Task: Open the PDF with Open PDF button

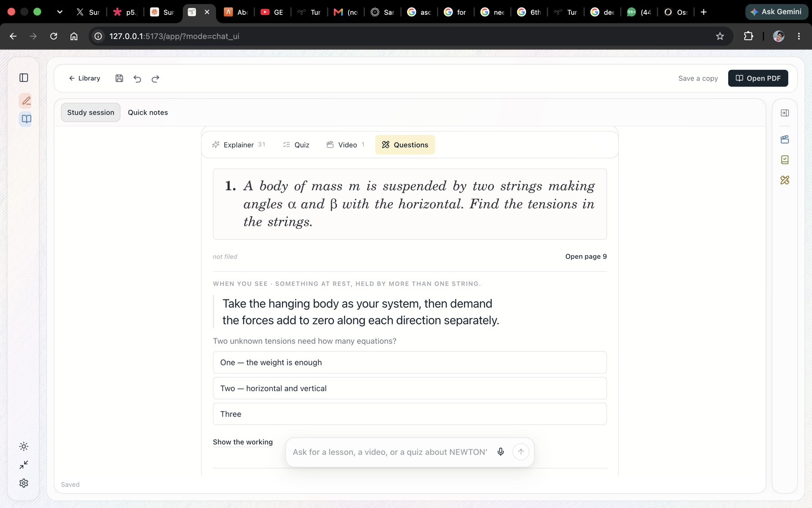Action: point(758,78)
